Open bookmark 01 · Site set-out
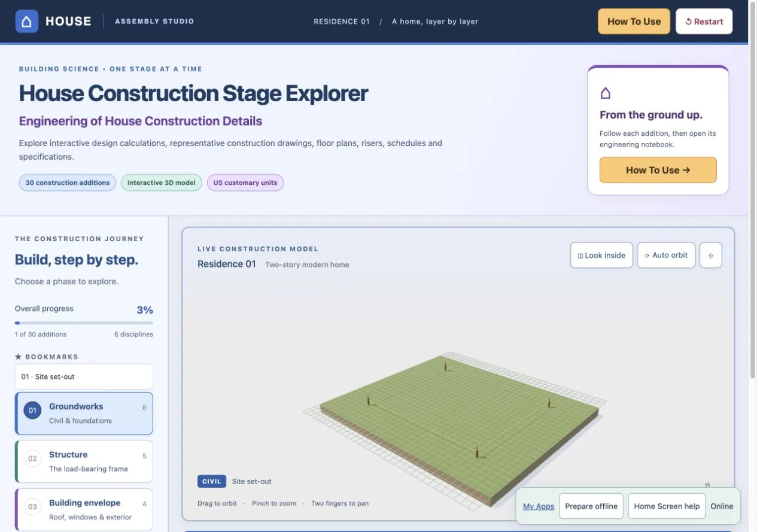This screenshot has height=532, width=757. point(84,376)
